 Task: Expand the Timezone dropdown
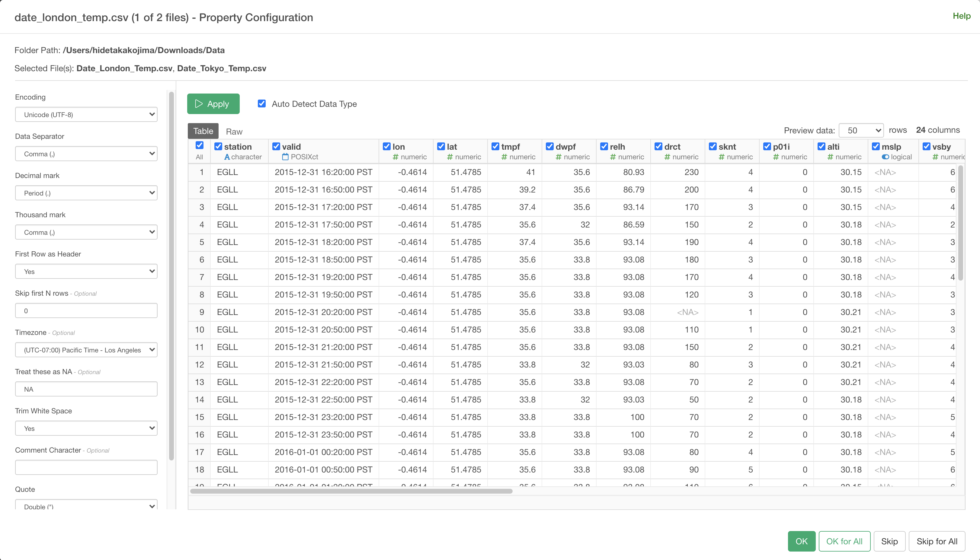tap(86, 350)
